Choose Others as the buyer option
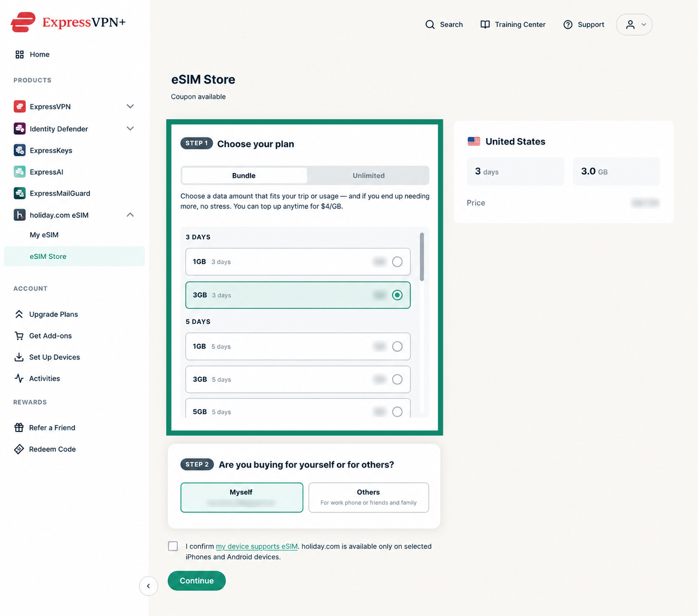The height and width of the screenshot is (616, 698). [369, 497]
